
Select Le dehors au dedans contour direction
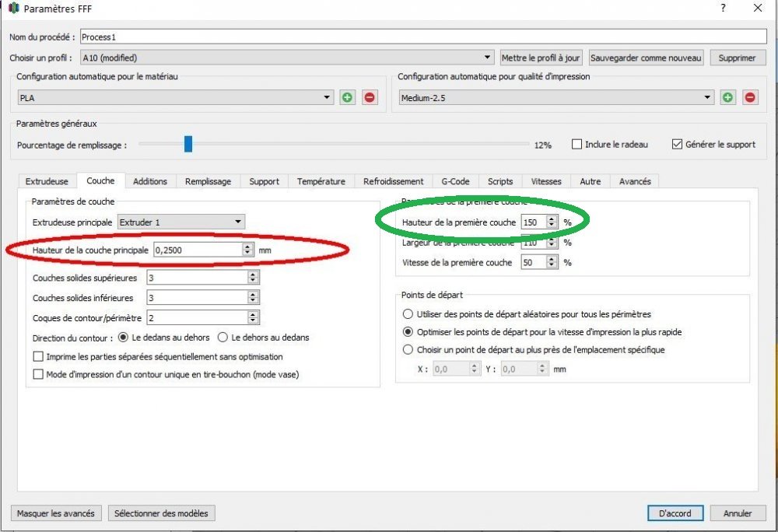pos(223,338)
